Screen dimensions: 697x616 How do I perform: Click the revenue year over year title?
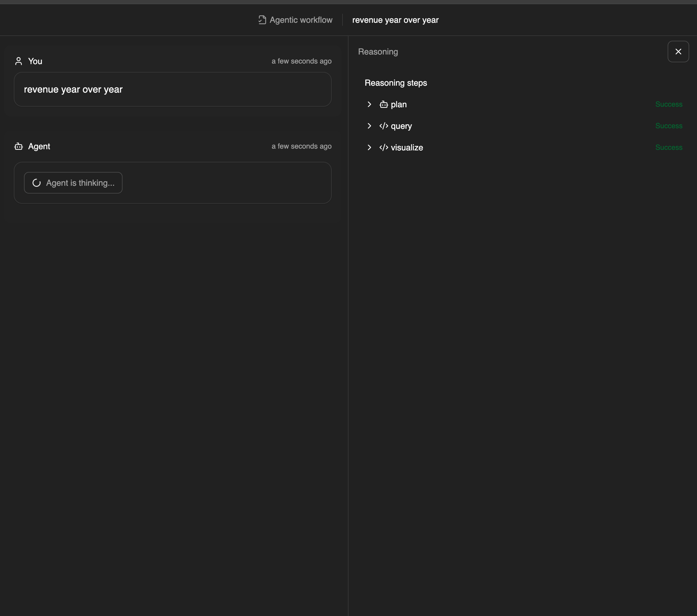(x=395, y=20)
